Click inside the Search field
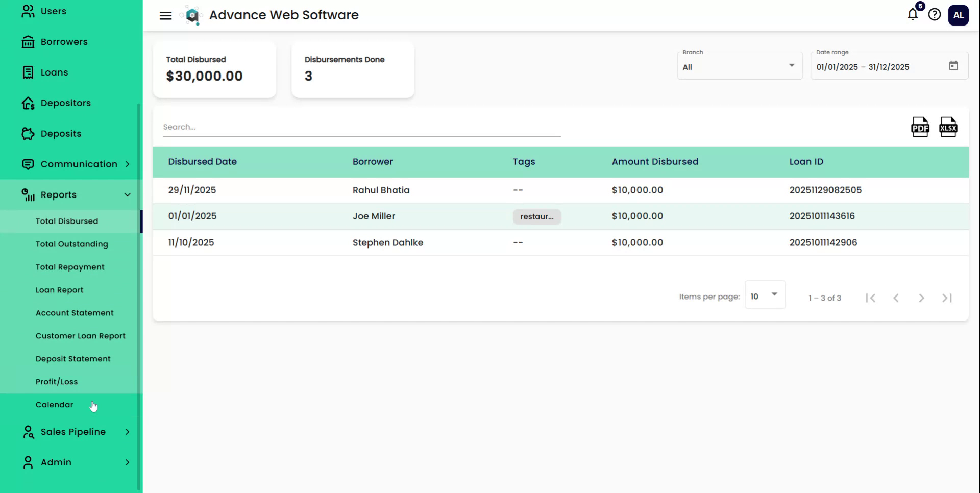 (x=357, y=127)
